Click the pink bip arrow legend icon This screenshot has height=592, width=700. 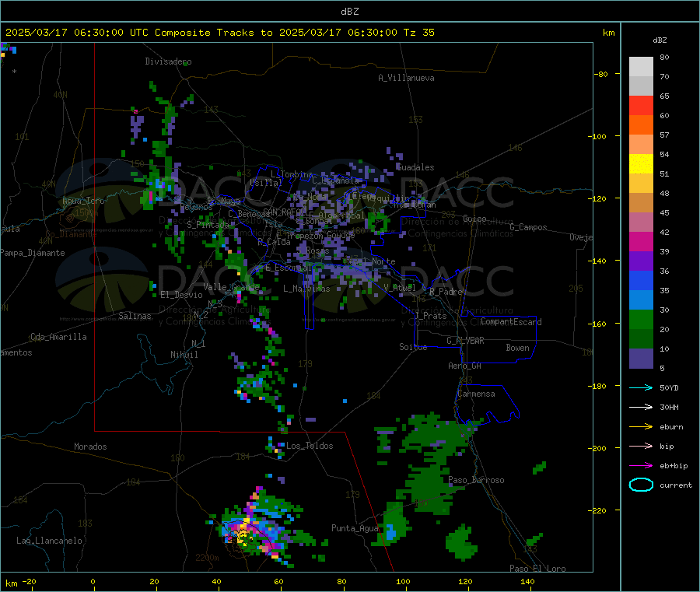[641, 446]
